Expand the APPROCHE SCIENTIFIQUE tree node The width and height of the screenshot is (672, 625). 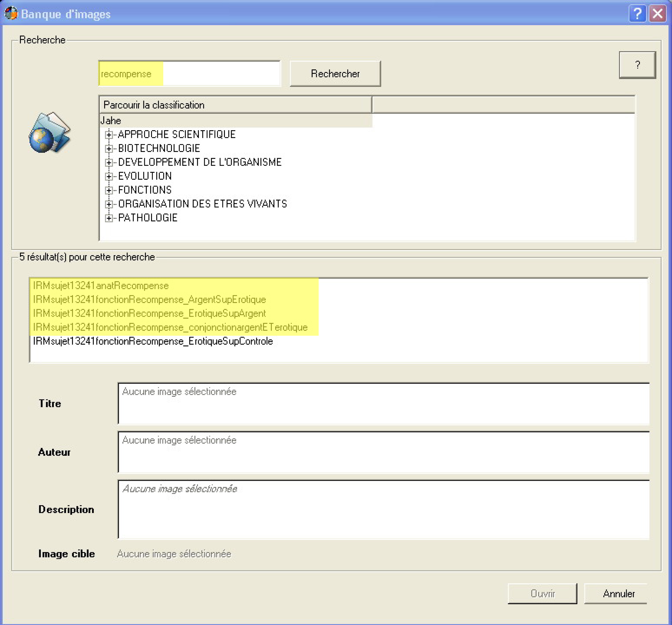pos(109,135)
